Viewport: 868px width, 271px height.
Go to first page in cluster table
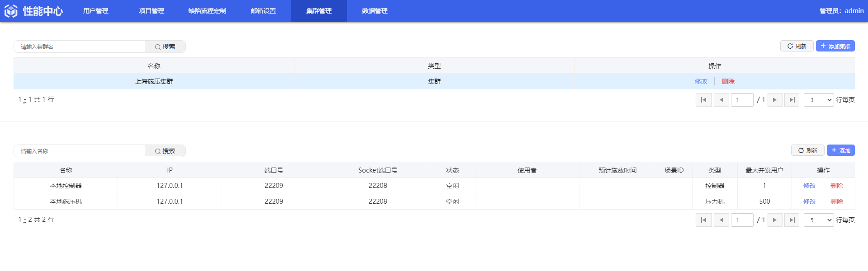703,100
